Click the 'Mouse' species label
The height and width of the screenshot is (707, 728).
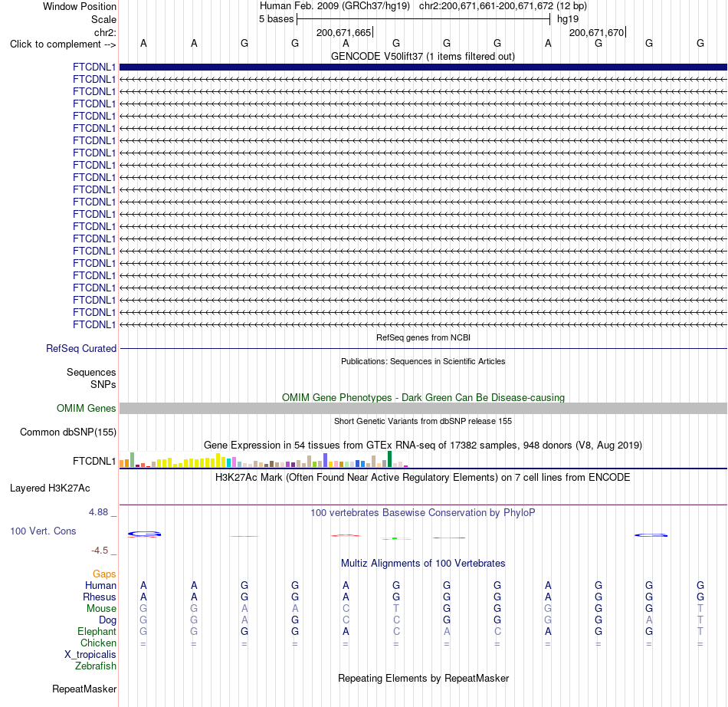(x=101, y=609)
